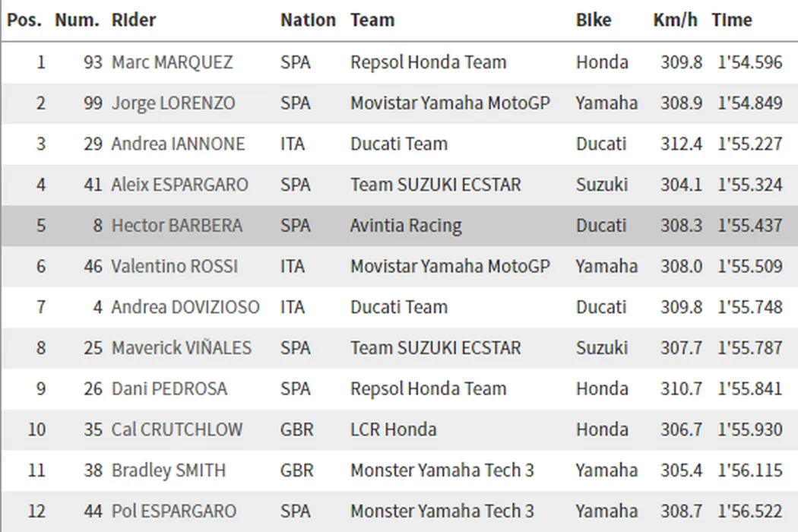Click the Time column header
798x532 pixels.
click(x=732, y=21)
